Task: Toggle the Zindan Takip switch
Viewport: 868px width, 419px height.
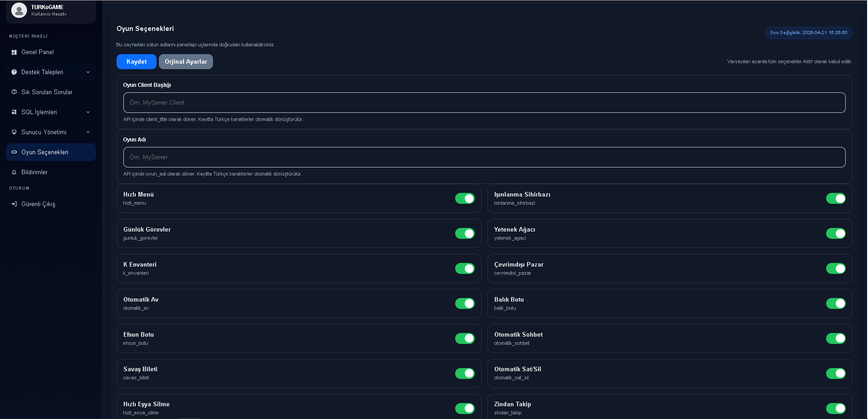Action: (x=836, y=409)
